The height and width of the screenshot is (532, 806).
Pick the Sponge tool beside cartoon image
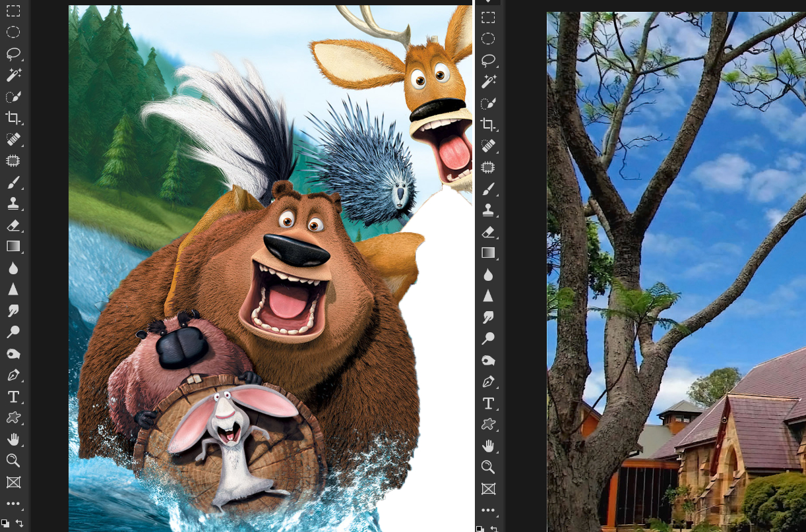(13, 354)
